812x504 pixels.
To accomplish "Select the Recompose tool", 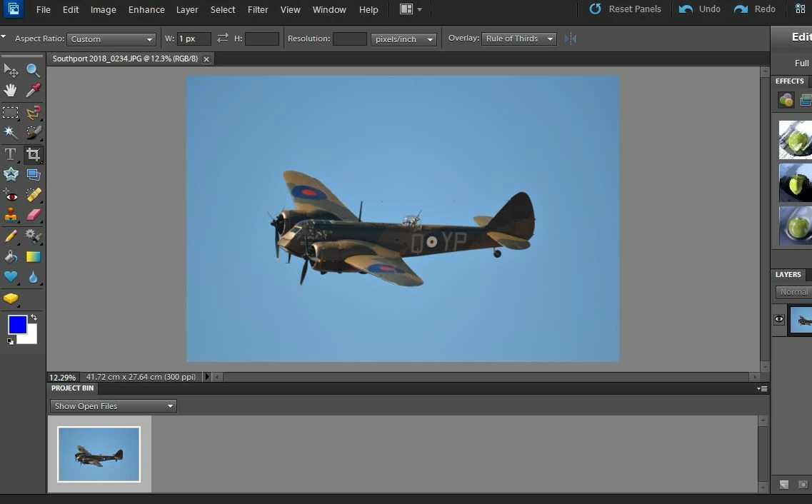I will pos(33,174).
